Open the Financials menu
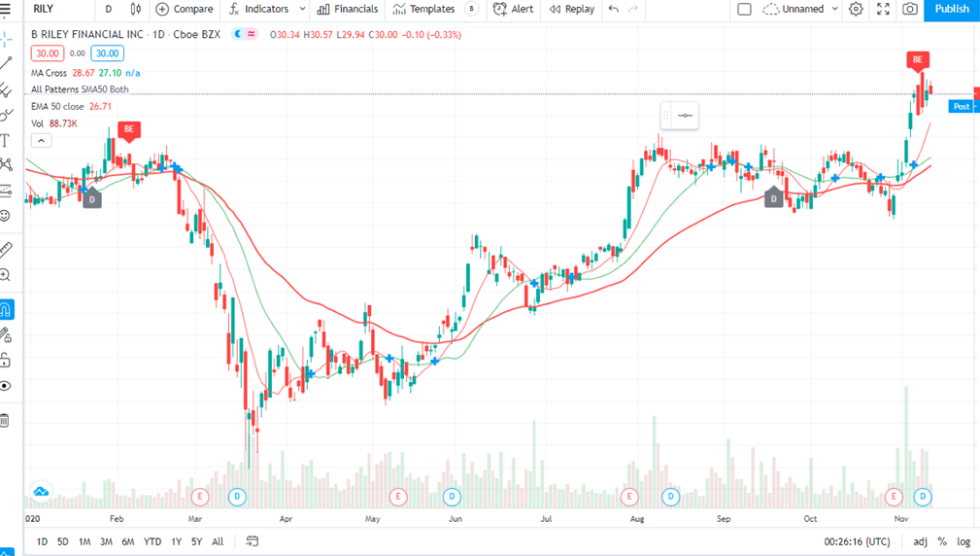Screen dimensions: 980x556 tap(347, 9)
